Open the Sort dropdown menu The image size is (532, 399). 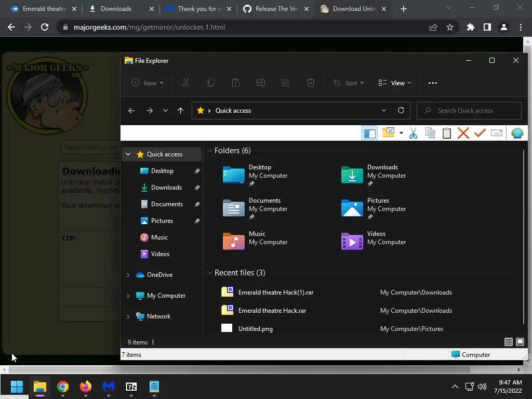(349, 83)
